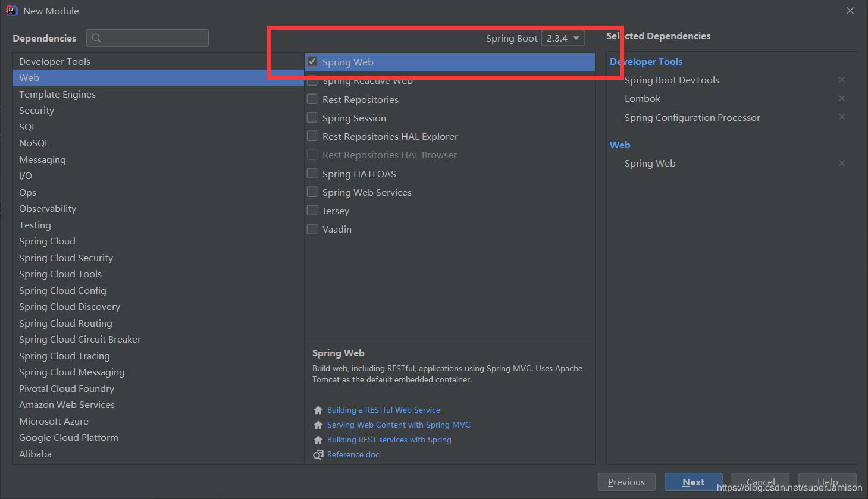The width and height of the screenshot is (868, 499).
Task: Remove Spring Boot DevTools from selected dependencies
Action: point(842,80)
